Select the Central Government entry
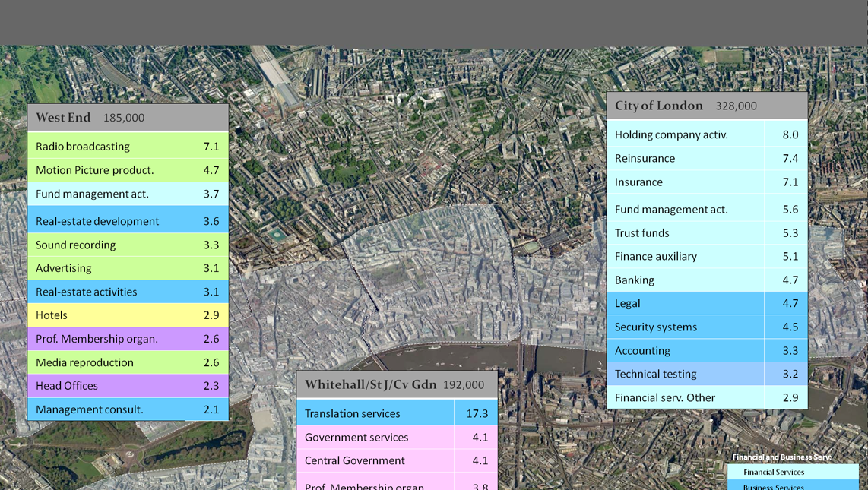The width and height of the screenshot is (868, 490). pyautogui.click(x=375, y=460)
